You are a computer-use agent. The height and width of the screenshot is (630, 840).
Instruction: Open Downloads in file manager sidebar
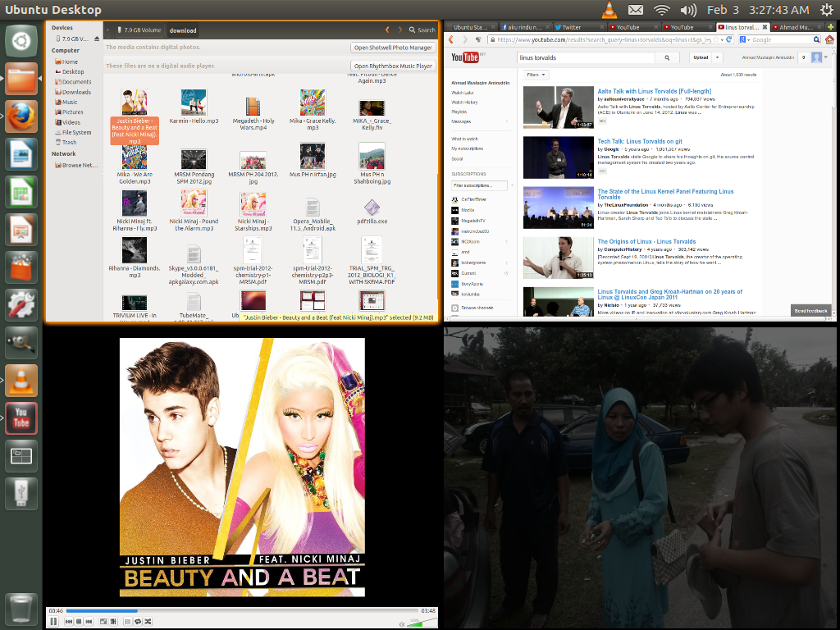(x=73, y=92)
